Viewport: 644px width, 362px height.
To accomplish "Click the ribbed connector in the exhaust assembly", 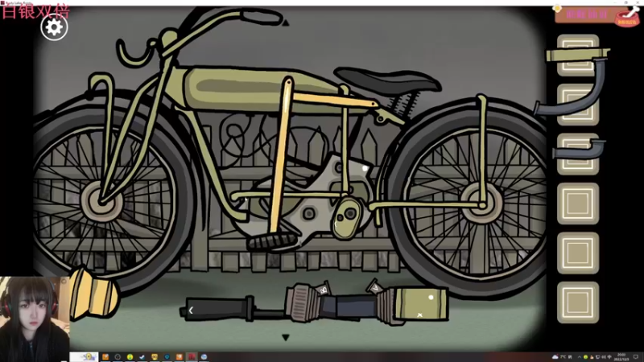I will (x=304, y=302).
